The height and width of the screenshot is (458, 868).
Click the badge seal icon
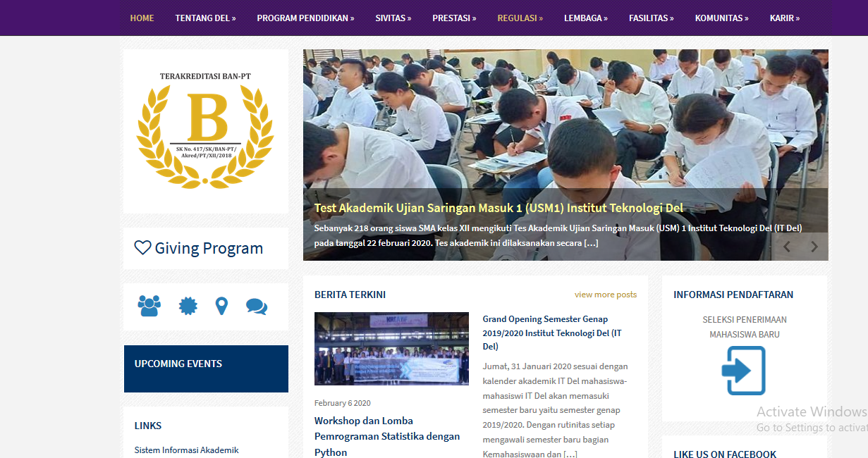point(188,306)
